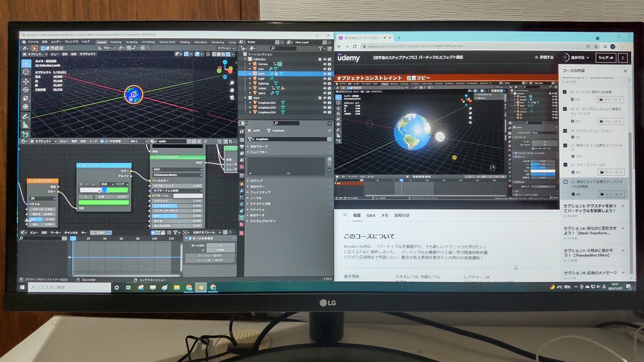
Task: Select the Annotate tool in Blender viewport toolbar
Action: point(26,116)
